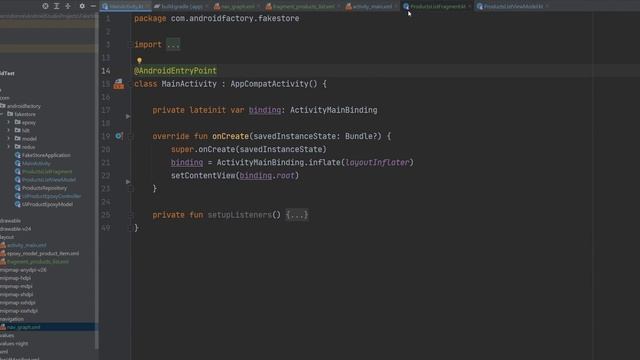The image size is (640, 360).
Task: Switch to the MainActivity.kt editor tab
Action: click(x=125, y=6)
